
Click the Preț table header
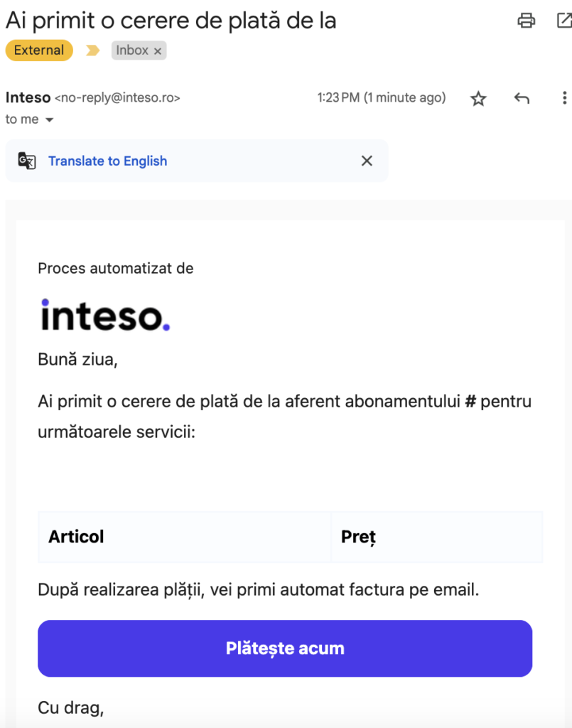pyautogui.click(x=358, y=537)
